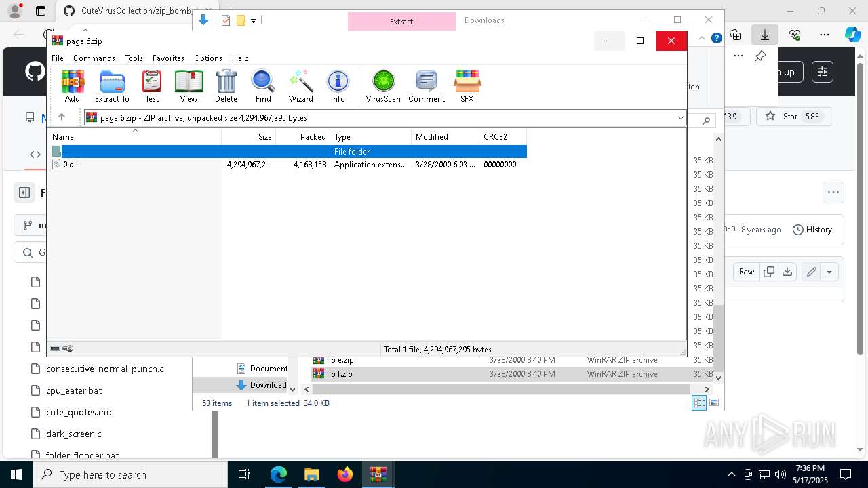Select the parent folder '..' row
Viewport: 868px width, 488px height.
[x=289, y=152]
